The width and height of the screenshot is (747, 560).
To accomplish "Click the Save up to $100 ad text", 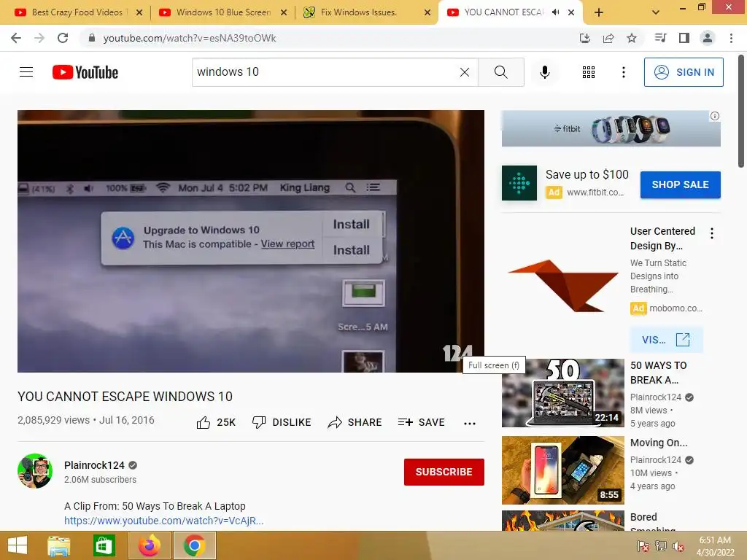I will tap(587, 175).
